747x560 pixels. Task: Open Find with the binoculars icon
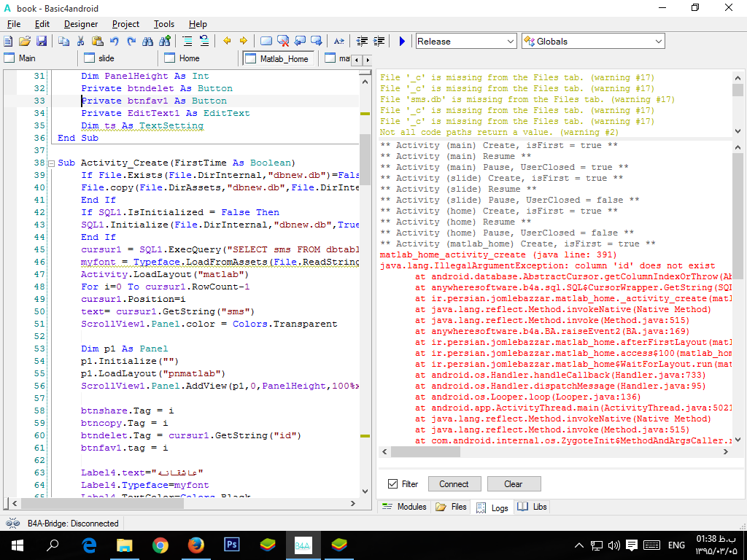tap(148, 42)
